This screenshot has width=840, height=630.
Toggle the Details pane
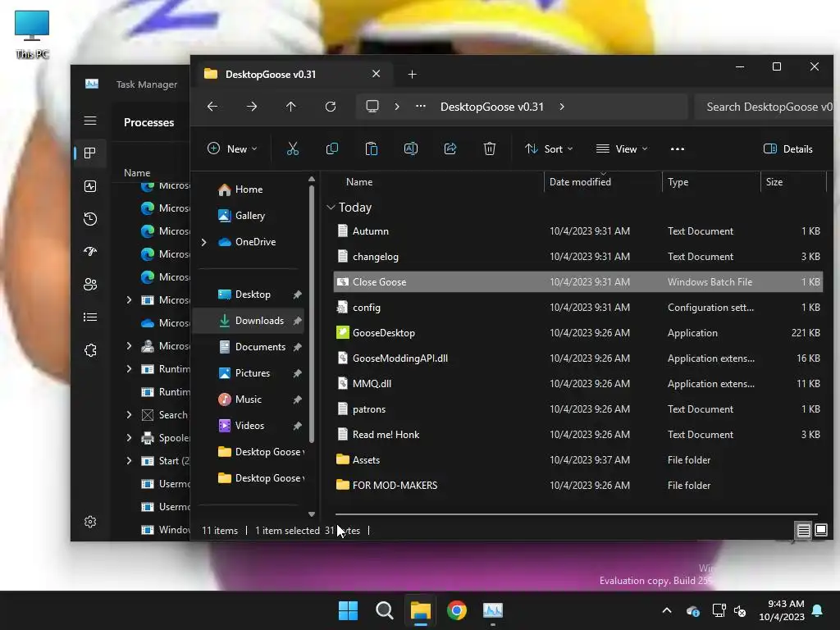pos(788,149)
